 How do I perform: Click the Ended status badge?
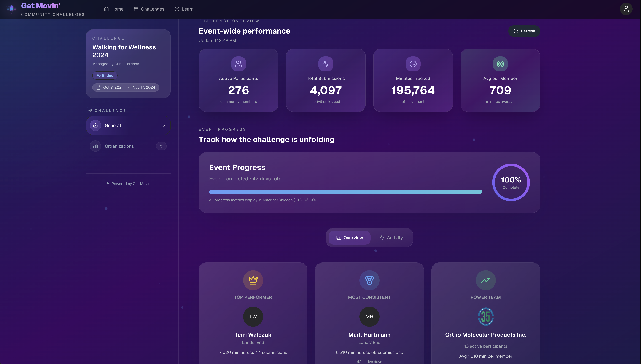[x=105, y=75]
